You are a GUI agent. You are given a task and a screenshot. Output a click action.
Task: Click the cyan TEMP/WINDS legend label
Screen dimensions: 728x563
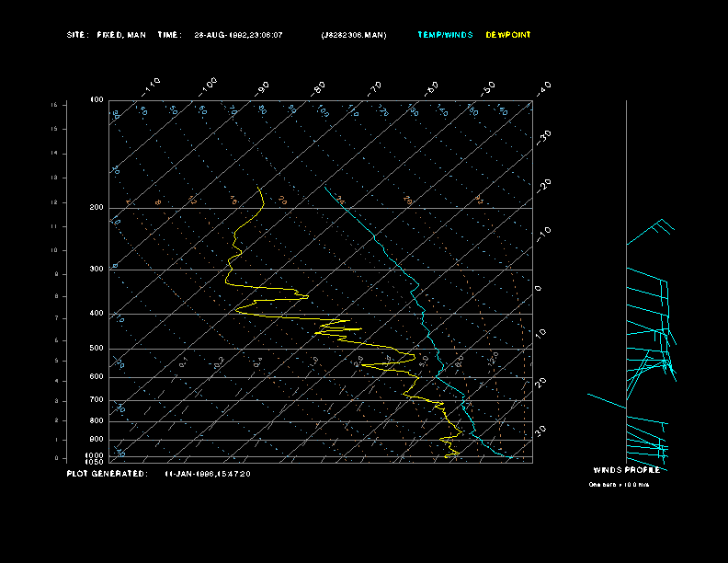[x=445, y=35]
